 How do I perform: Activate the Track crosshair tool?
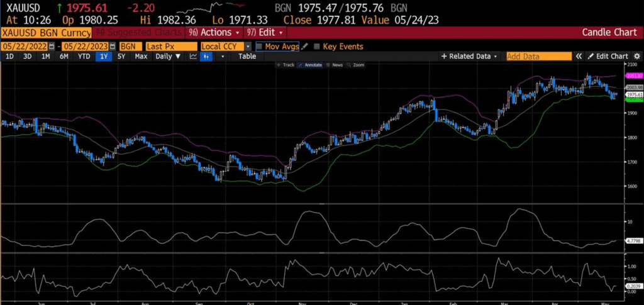click(286, 65)
